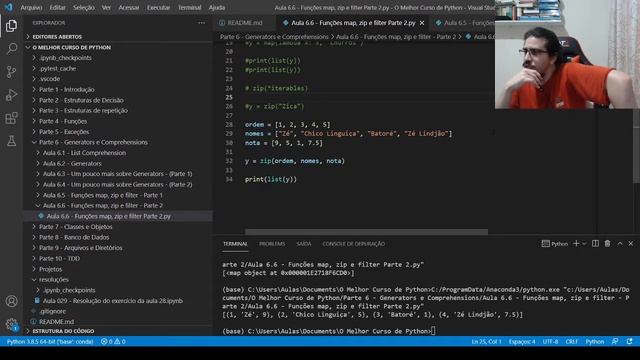Open the feedback icon in status bar
640x360 pixels.
pos(615,342)
